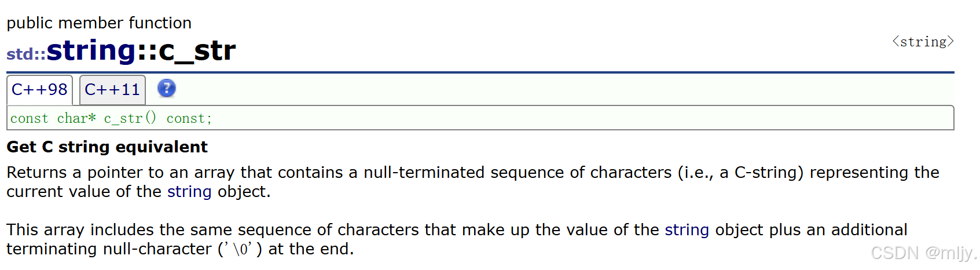Click the CSDN @mljy watermark
Screen dimensions: 980x270
click(923, 253)
